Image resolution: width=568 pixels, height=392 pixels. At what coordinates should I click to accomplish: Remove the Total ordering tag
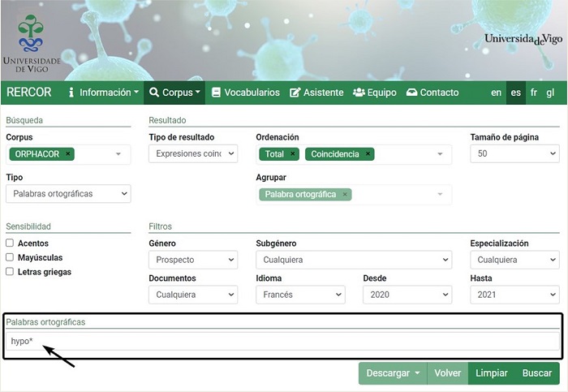click(293, 154)
